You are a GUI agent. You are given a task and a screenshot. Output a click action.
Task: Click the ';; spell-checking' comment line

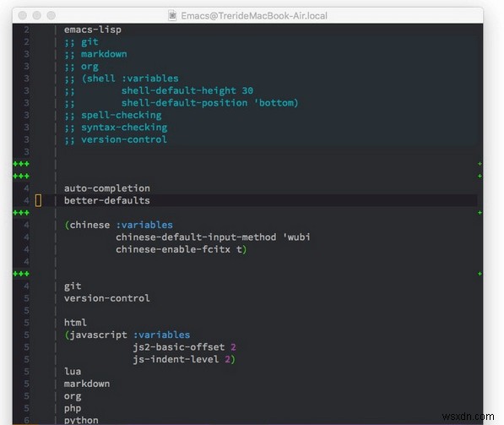(x=113, y=115)
